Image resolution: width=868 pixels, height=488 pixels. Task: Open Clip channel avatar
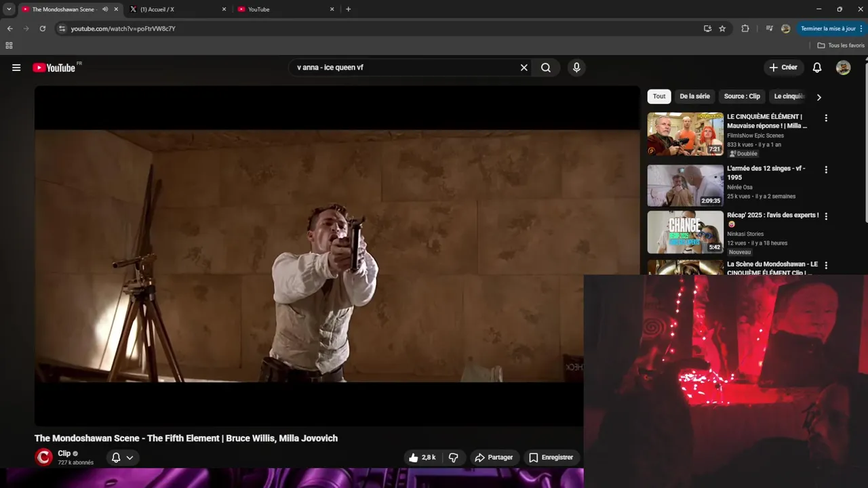[x=43, y=457]
